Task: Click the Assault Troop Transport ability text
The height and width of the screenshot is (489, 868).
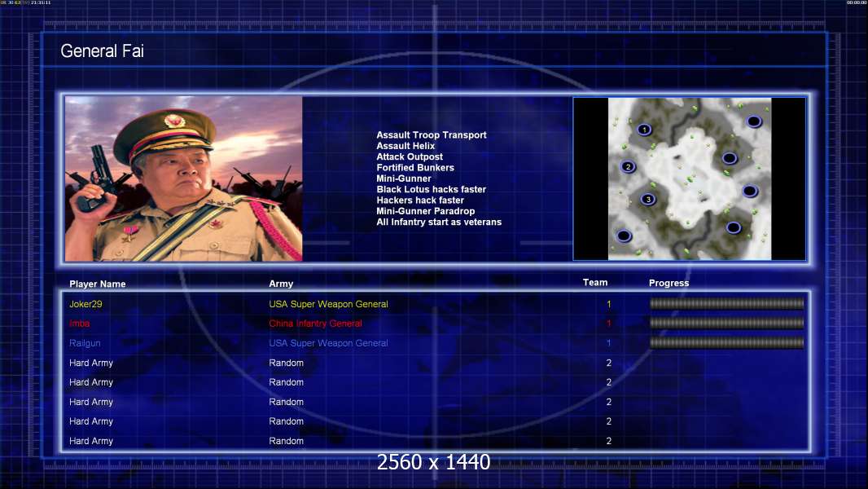Action: coord(432,135)
